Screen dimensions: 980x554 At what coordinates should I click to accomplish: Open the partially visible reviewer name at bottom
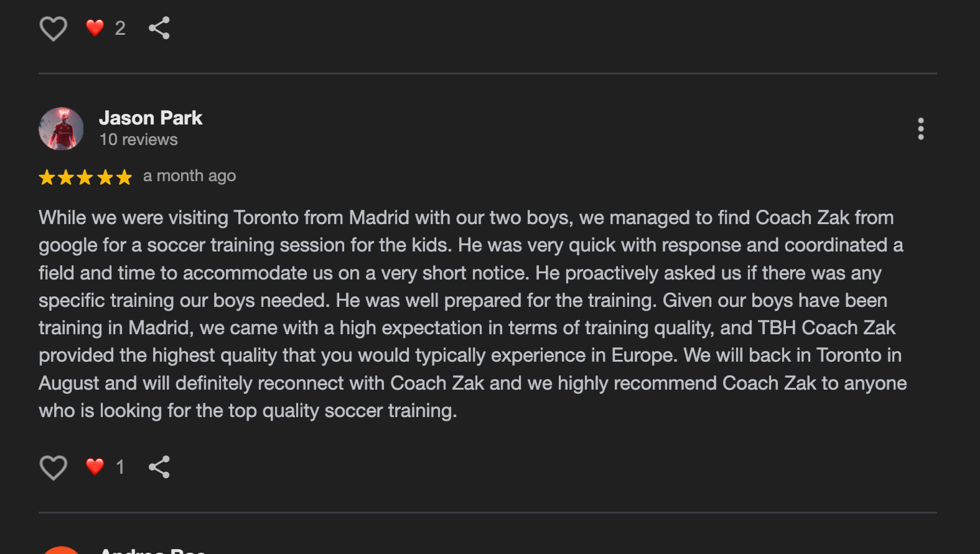click(x=152, y=550)
